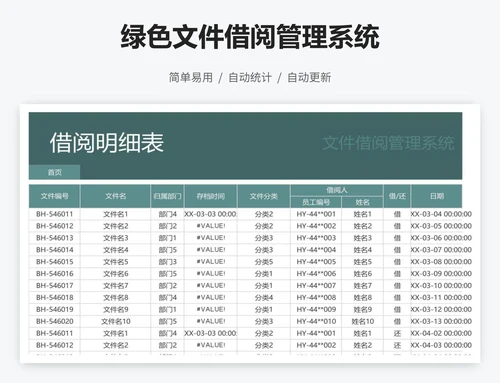Viewport: 500px width, 383px height.
Task: Click cell BH-546013
Action: click(55, 238)
